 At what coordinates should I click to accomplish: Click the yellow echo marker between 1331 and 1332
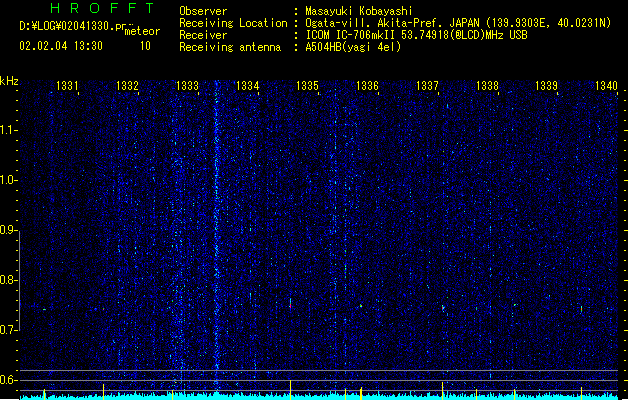tap(103, 390)
